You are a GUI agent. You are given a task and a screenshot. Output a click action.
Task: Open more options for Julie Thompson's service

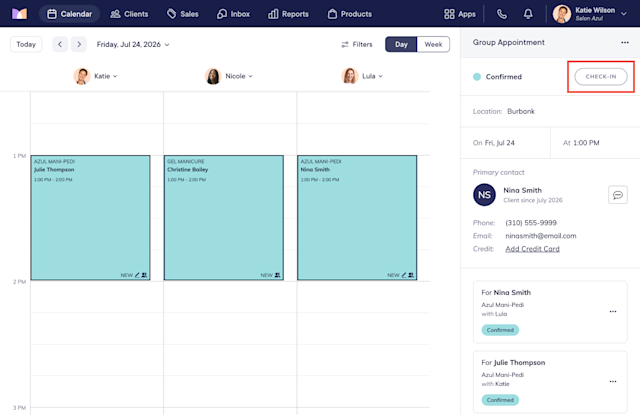[x=613, y=382]
